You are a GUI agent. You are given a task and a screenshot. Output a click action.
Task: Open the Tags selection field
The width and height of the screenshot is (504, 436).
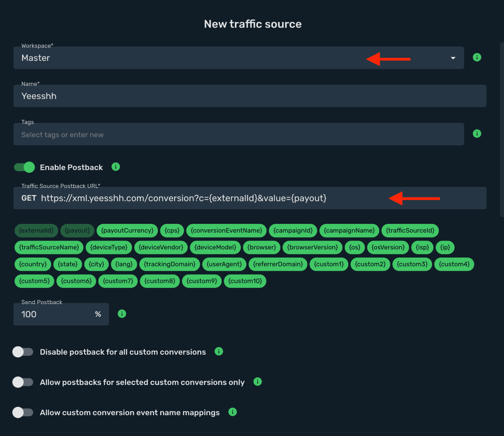point(239,134)
